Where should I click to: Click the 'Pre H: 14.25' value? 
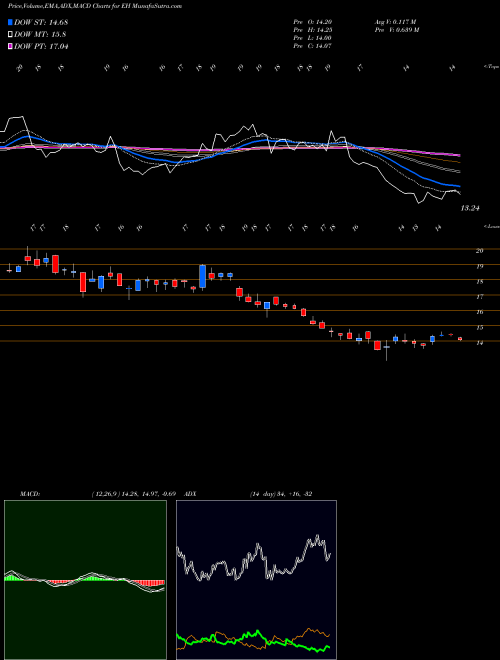(x=314, y=30)
